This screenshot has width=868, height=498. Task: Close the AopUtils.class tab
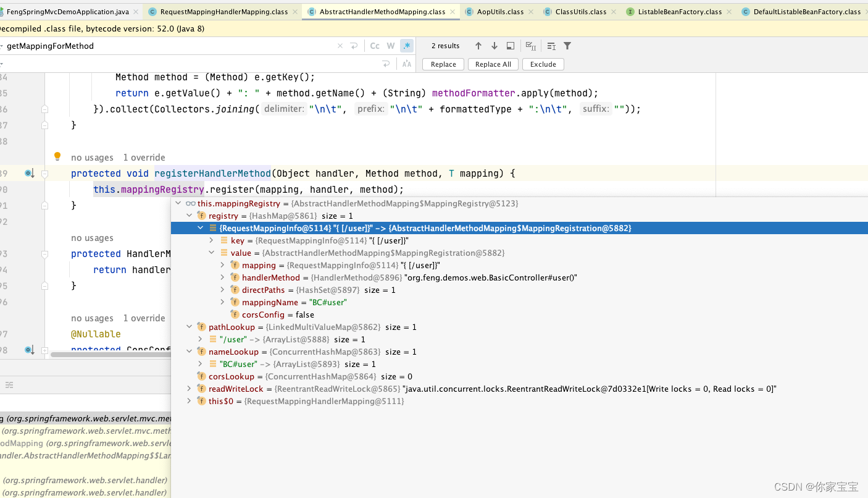click(x=532, y=12)
